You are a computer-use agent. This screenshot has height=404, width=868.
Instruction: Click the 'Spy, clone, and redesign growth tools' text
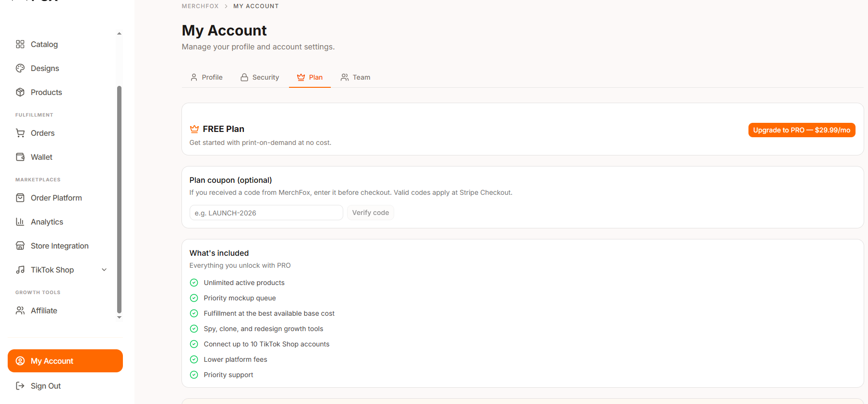(x=264, y=329)
